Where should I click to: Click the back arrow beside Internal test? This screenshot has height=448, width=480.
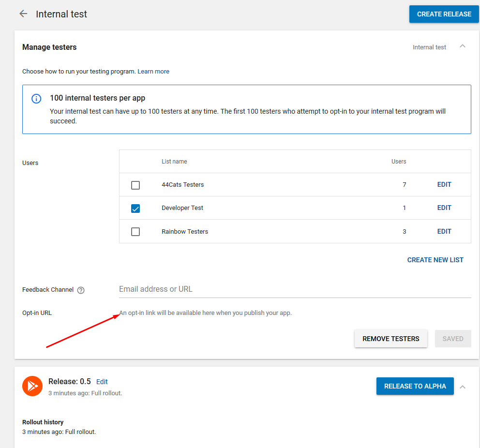[x=23, y=14]
